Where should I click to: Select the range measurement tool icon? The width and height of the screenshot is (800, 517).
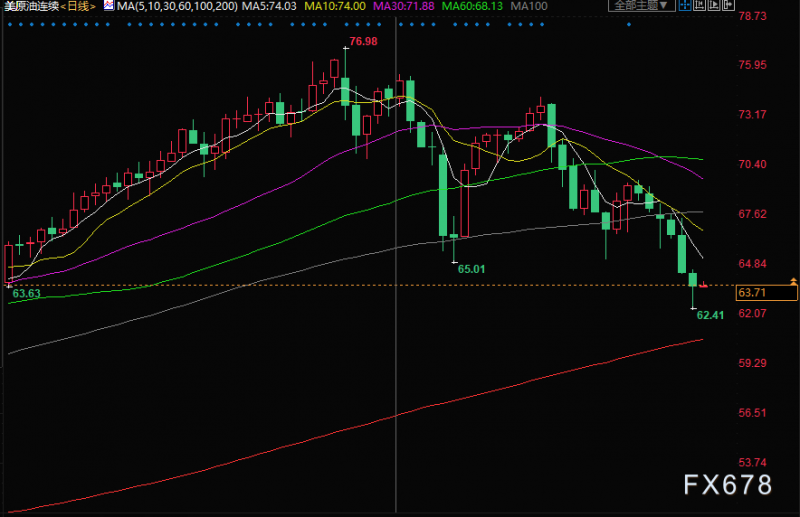[699, 6]
